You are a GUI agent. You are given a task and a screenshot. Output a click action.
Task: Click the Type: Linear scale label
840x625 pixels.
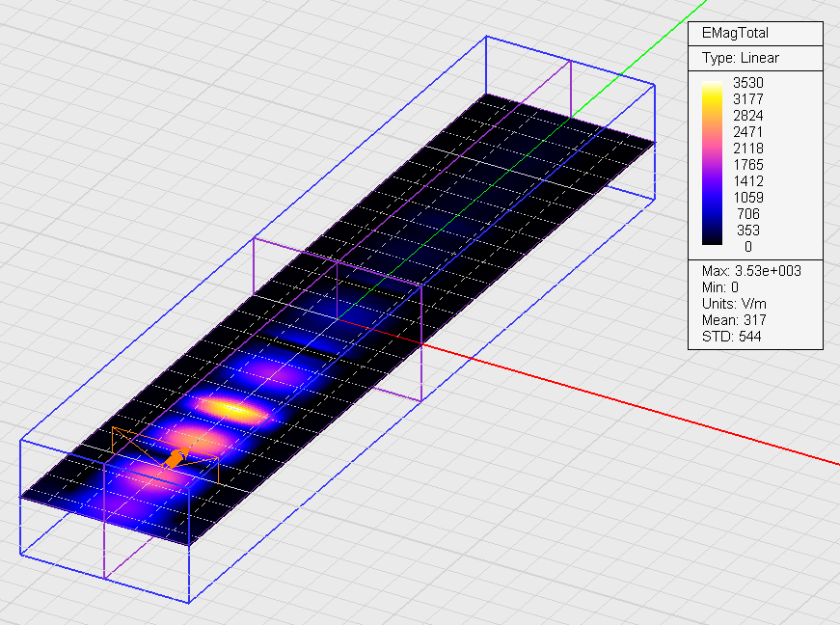point(740,58)
